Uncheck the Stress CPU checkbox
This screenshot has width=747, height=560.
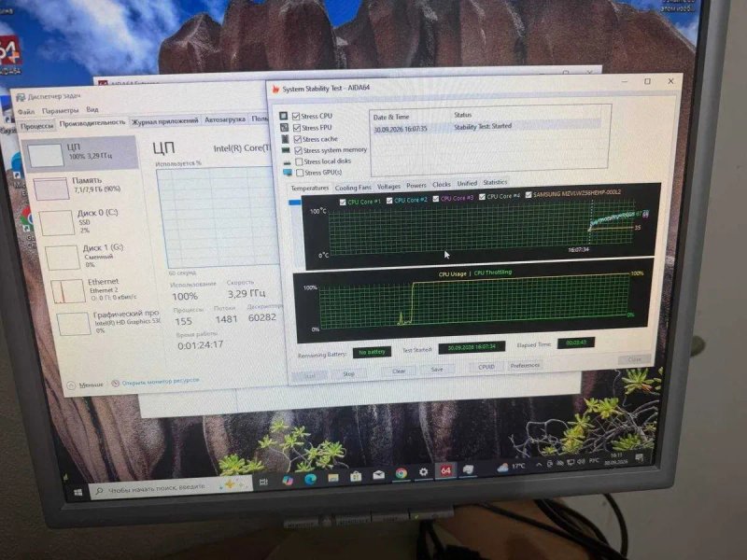(x=296, y=116)
